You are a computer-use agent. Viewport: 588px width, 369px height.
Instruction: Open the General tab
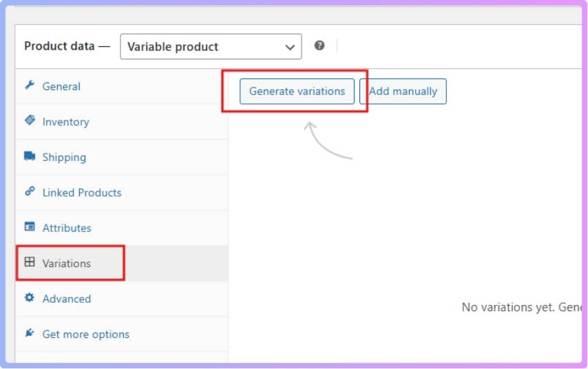point(121,86)
